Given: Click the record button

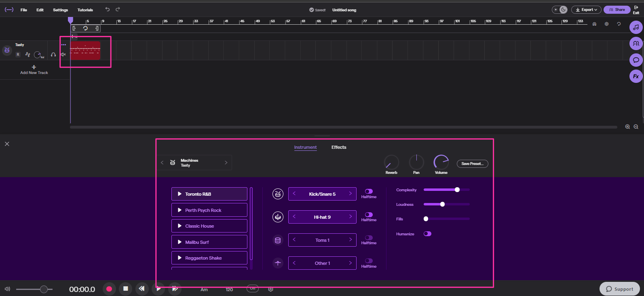Looking at the screenshot, I should (x=109, y=289).
